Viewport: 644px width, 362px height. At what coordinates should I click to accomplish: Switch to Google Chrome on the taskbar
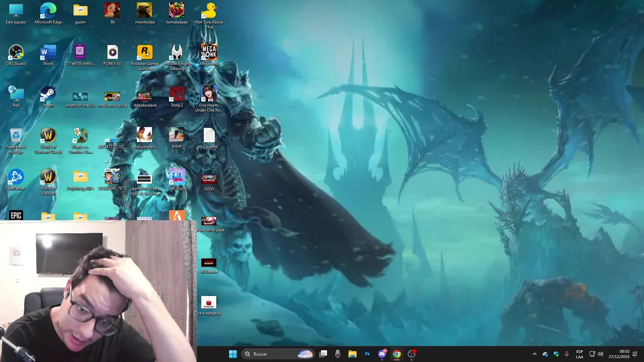click(x=396, y=354)
